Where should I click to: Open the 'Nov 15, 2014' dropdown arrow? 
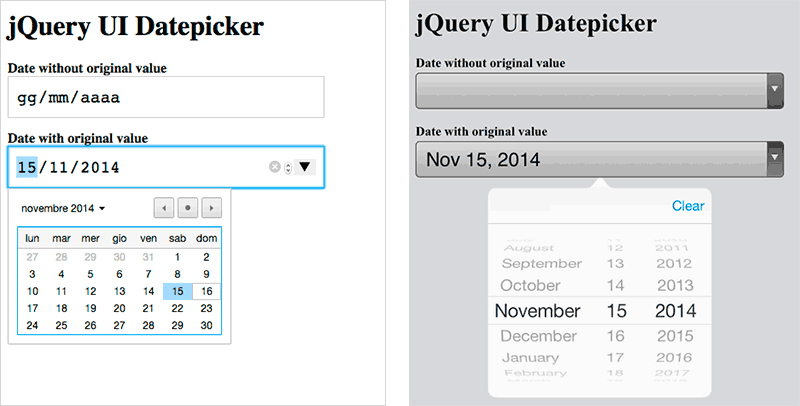coord(774,158)
